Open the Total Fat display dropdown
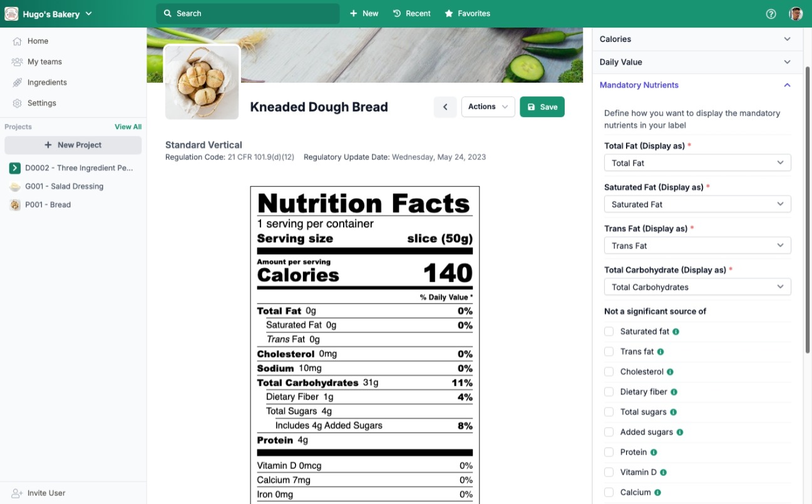Image resolution: width=812 pixels, height=504 pixels. [697, 162]
